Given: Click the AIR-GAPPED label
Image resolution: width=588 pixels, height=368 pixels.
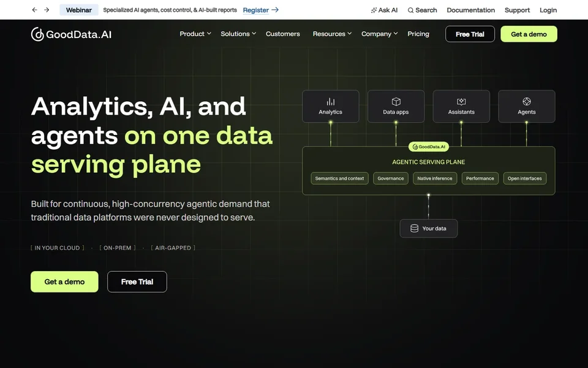Looking at the screenshot, I should (173, 248).
